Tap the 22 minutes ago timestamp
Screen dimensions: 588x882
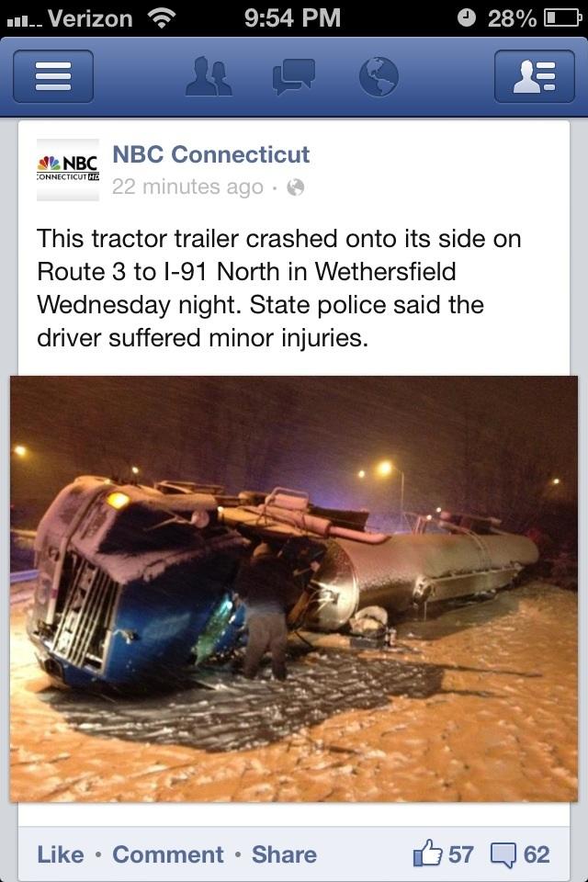pyautogui.click(x=187, y=187)
